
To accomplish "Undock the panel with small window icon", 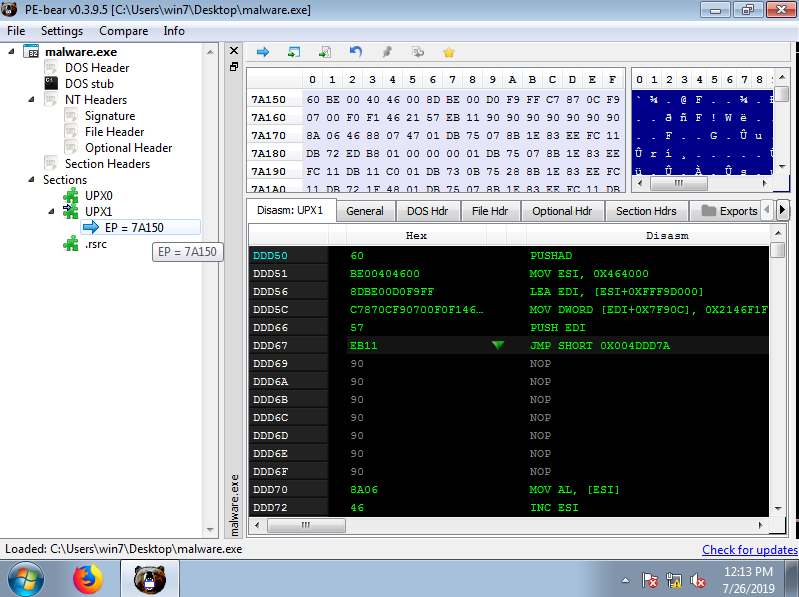I will (x=234, y=67).
